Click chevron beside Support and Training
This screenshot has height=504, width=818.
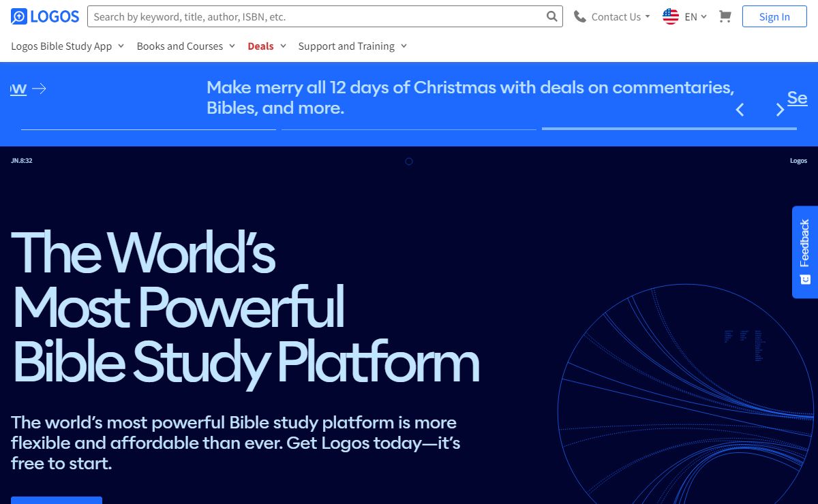click(404, 46)
